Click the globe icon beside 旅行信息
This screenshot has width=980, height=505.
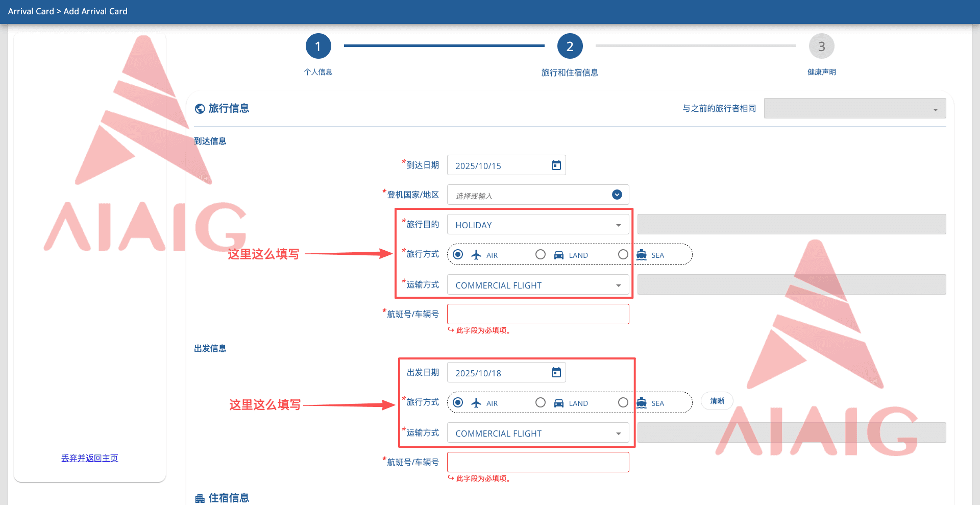[x=200, y=108]
